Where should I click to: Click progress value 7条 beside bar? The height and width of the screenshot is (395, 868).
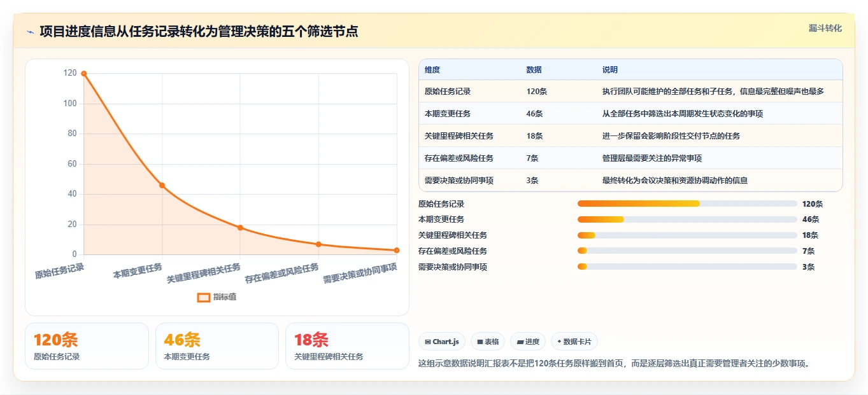coord(808,251)
